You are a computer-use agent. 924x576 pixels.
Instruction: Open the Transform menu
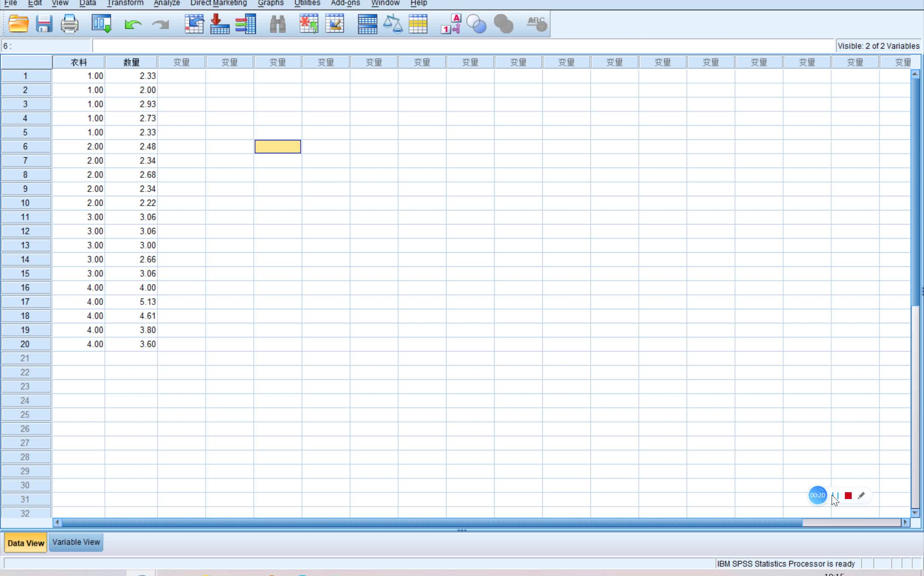click(x=125, y=3)
